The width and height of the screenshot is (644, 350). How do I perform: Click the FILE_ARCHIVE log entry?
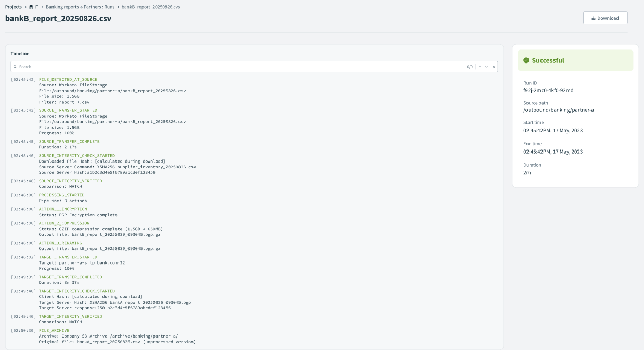coord(54,331)
